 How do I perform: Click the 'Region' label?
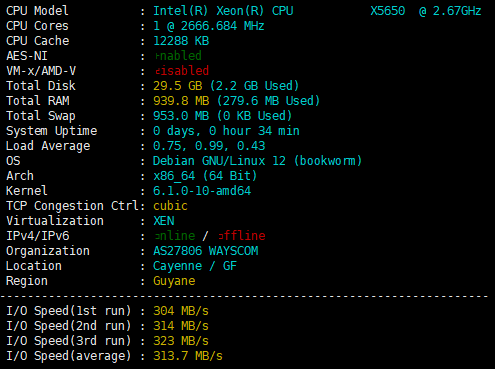coord(27,281)
